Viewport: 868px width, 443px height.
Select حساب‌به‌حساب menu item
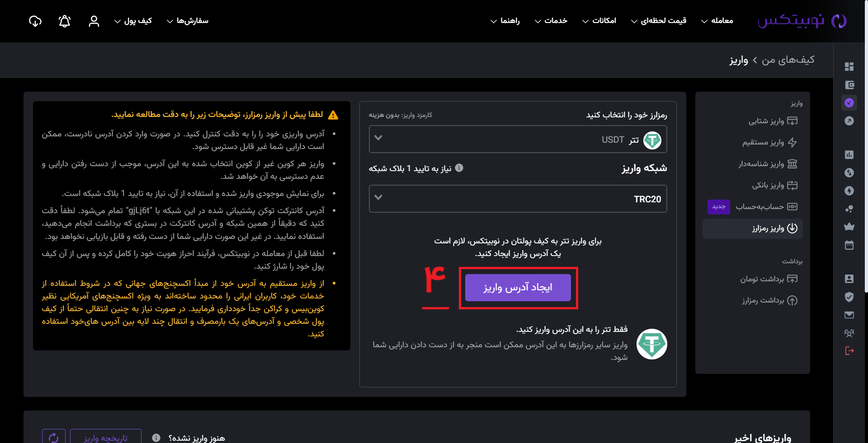766,206
